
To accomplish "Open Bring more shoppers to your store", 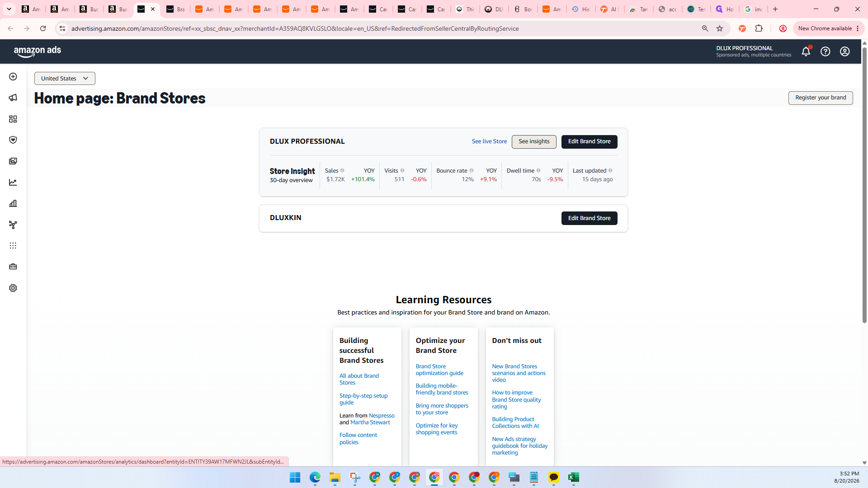I will click(442, 409).
